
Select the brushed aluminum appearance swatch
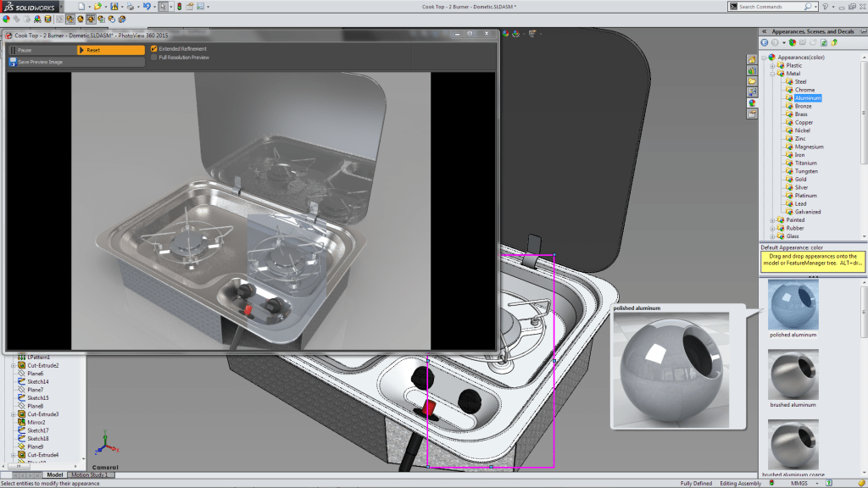793,374
